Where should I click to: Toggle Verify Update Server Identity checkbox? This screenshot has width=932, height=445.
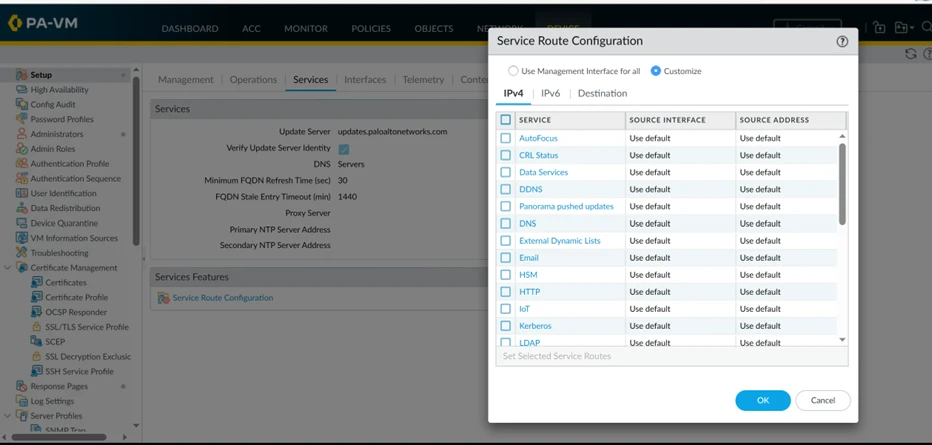(x=344, y=149)
